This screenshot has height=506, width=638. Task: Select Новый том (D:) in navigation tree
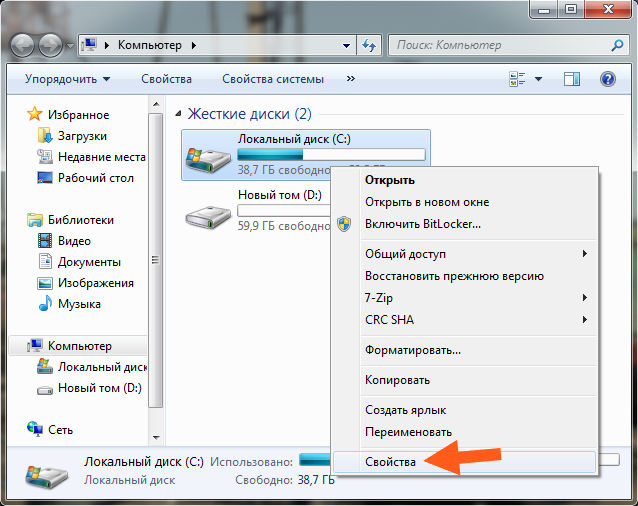(x=100, y=388)
